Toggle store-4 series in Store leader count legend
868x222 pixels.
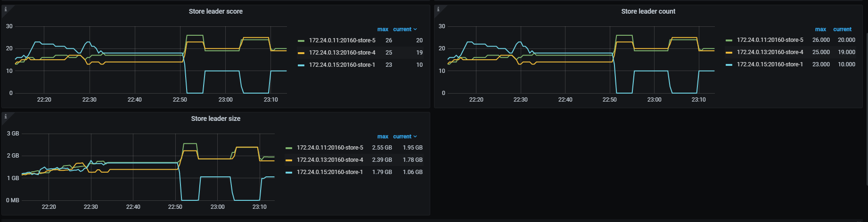click(770, 52)
